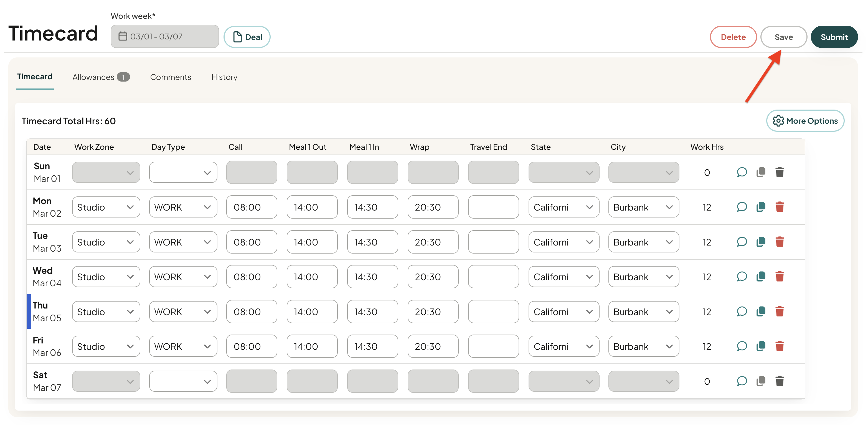Copy the Fri Mar 06 row
The image size is (868, 425).
pos(761,346)
